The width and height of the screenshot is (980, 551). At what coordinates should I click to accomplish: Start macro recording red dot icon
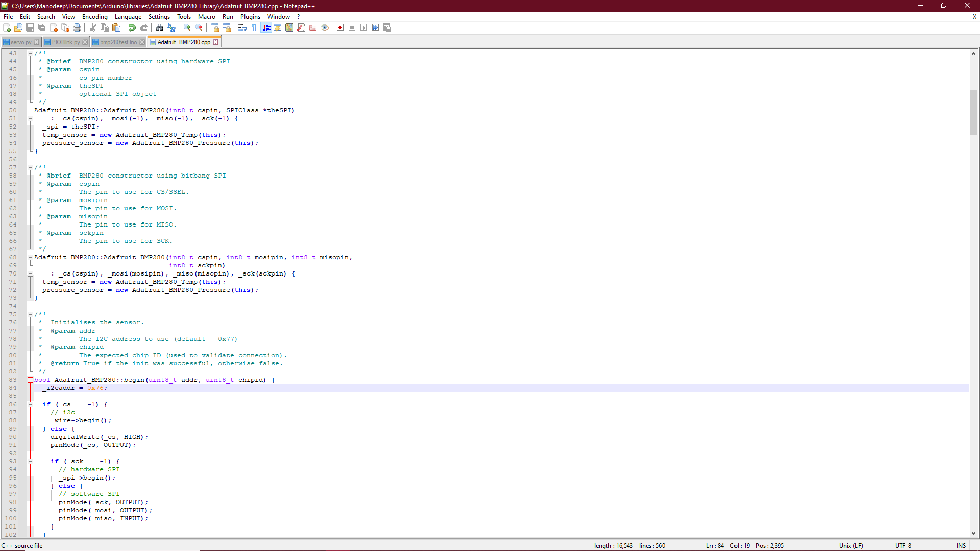[x=340, y=28]
